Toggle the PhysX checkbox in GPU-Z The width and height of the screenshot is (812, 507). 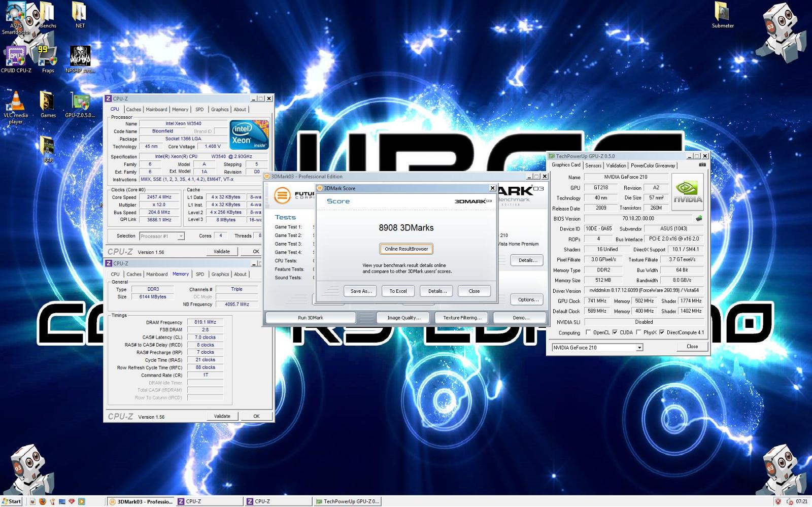(x=638, y=332)
